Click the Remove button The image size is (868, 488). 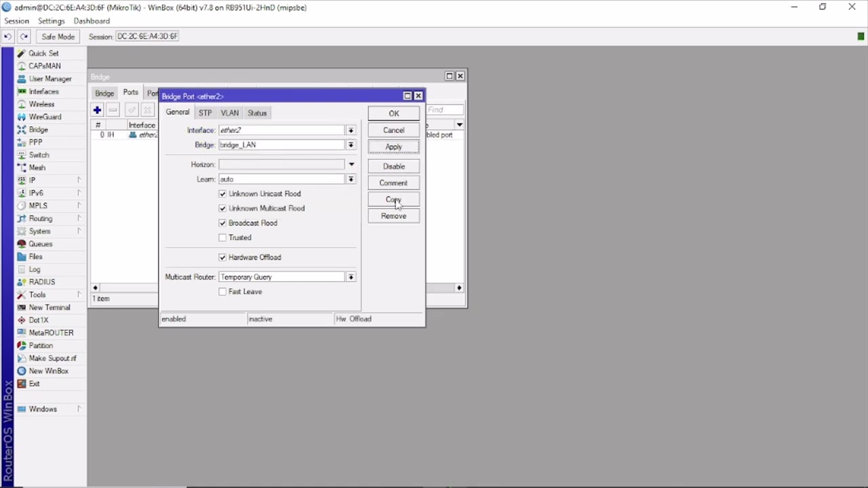(x=394, y=216)
